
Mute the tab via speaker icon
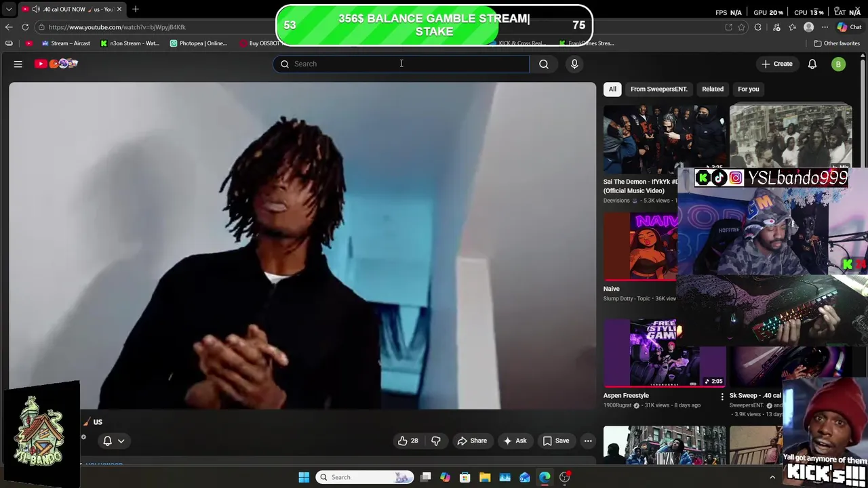pyautogui.click(x=35, y=9)
